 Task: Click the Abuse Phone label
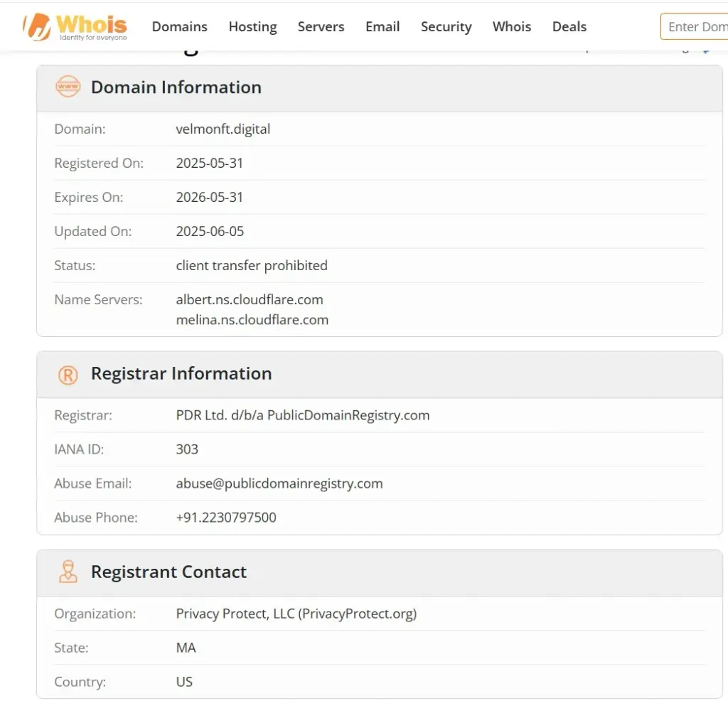pyautogui.click(x=96, y=517)
